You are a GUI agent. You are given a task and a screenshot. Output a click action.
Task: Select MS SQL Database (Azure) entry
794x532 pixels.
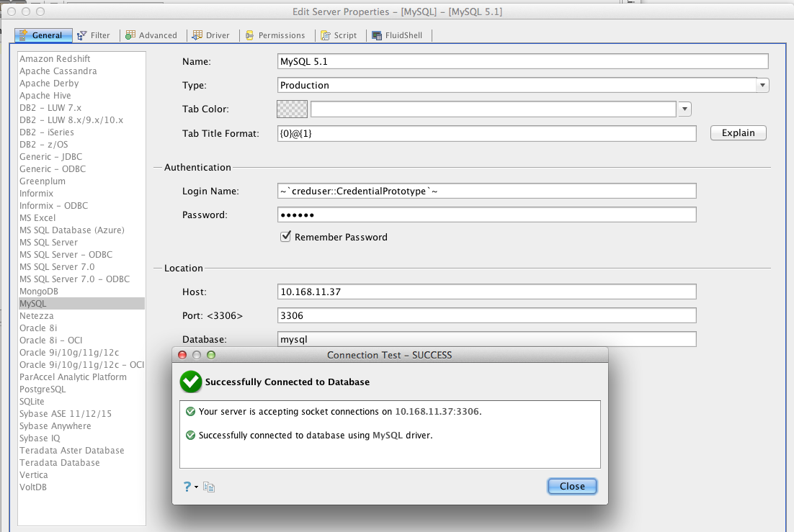coord(72,230)
